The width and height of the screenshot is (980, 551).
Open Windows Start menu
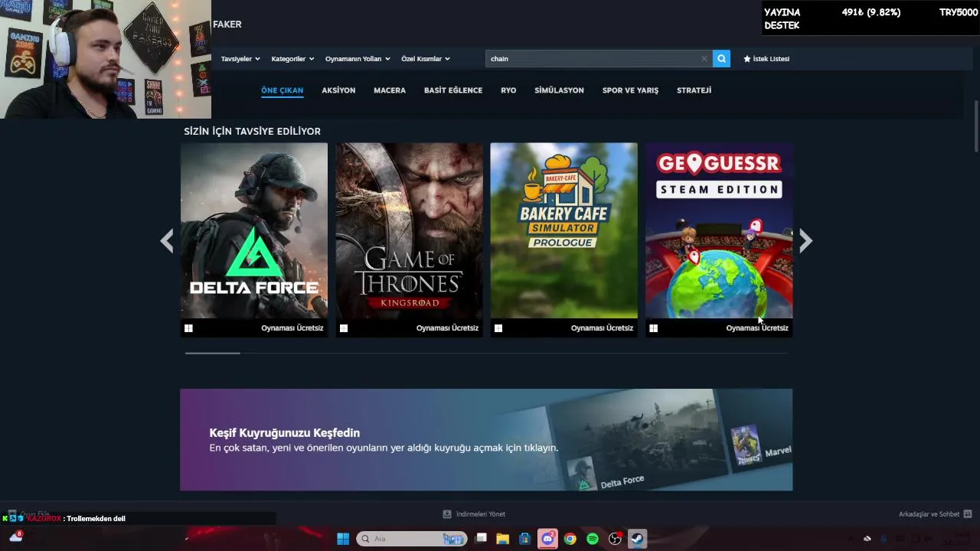tap(343, 539)
